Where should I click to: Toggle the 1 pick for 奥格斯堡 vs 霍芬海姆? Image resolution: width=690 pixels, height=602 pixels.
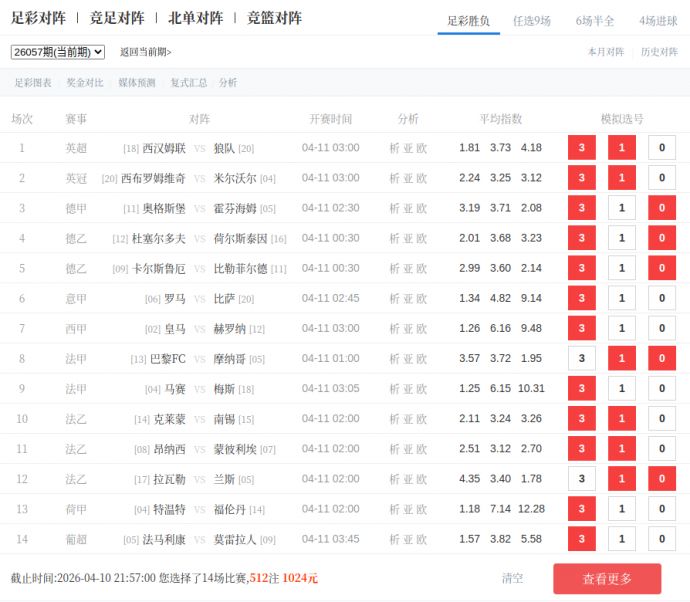click(x=621, y=208)
